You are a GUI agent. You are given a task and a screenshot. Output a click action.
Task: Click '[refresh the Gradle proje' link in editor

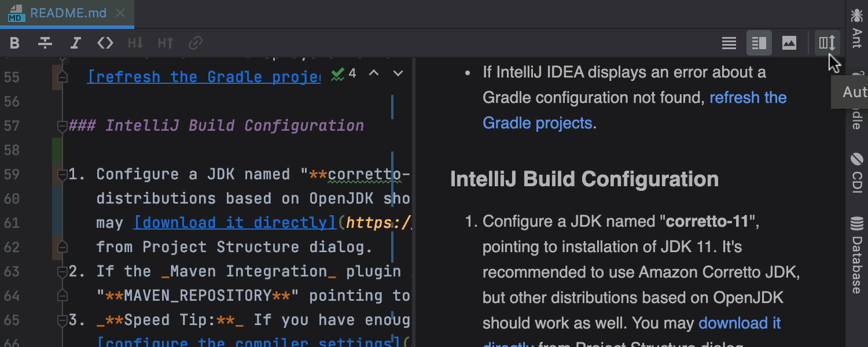[x=204, y=77]
